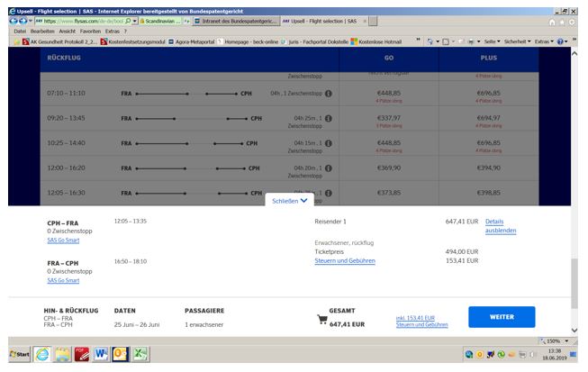Show info icon for 10:25 – 14:40 flight
This screenshot has height=372, width=588.
[x=329, y=143]
